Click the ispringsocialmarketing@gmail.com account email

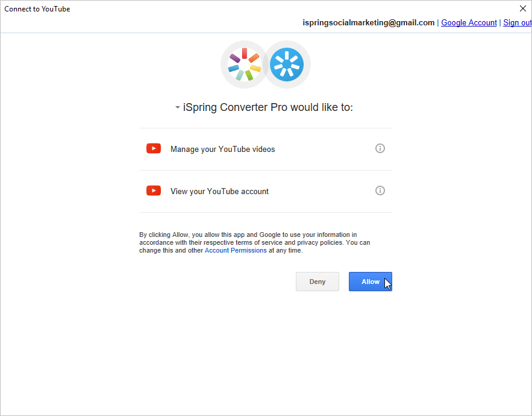[x=369, y=23]
